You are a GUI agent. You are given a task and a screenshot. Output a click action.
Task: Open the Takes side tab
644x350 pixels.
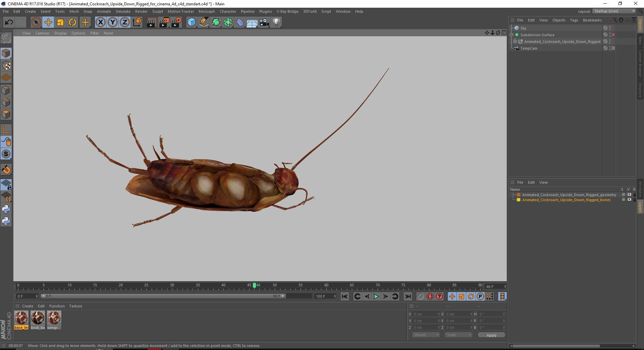coord(640,40)
